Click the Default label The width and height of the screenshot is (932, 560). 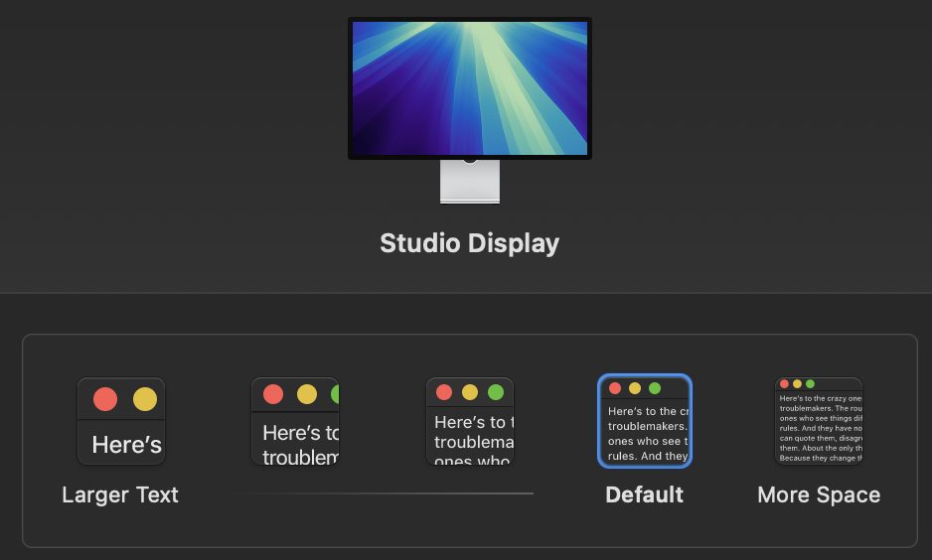[644, 494]
